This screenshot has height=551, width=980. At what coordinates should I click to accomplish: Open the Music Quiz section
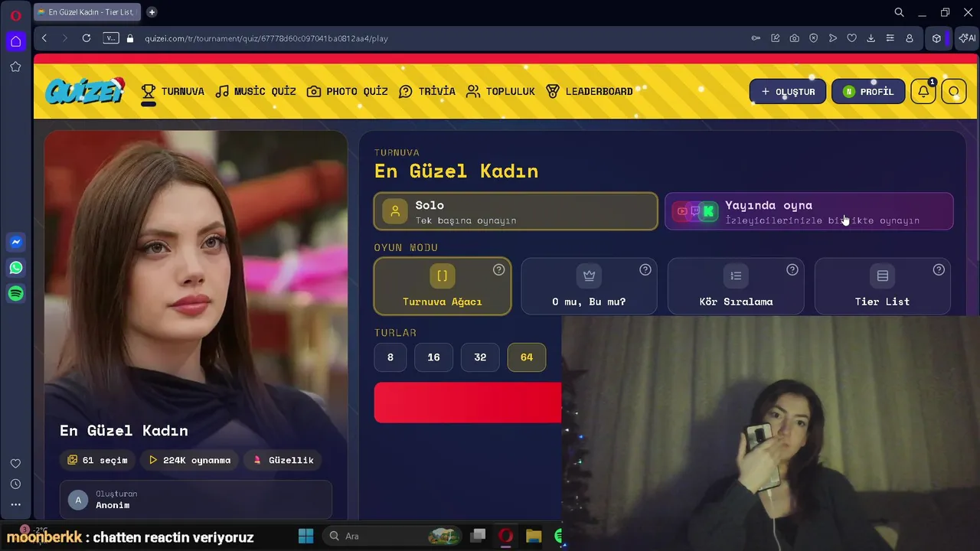point(256,92)
